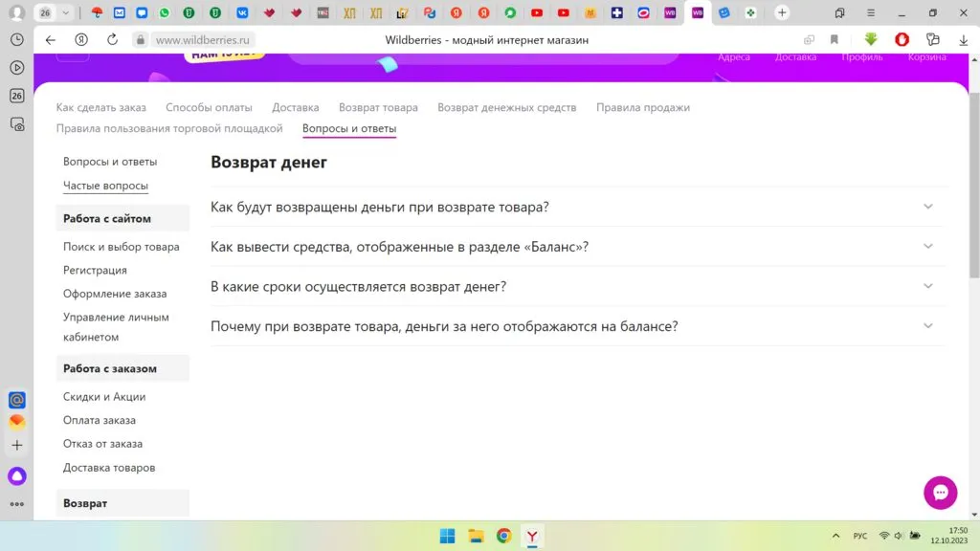Launch Alice voice assistant in sidebar

click(x=17, y=475)
